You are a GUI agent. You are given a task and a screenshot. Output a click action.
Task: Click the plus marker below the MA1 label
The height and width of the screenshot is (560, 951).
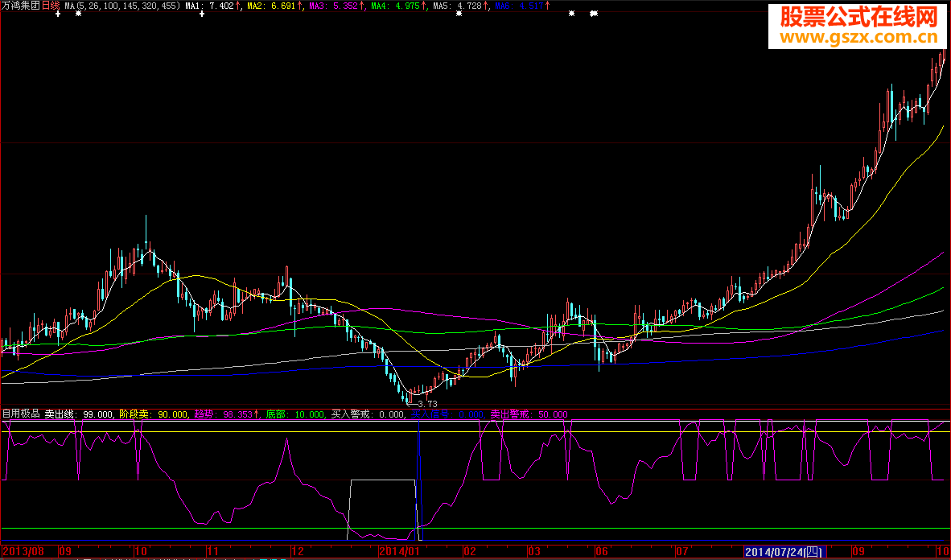[201, 14]
